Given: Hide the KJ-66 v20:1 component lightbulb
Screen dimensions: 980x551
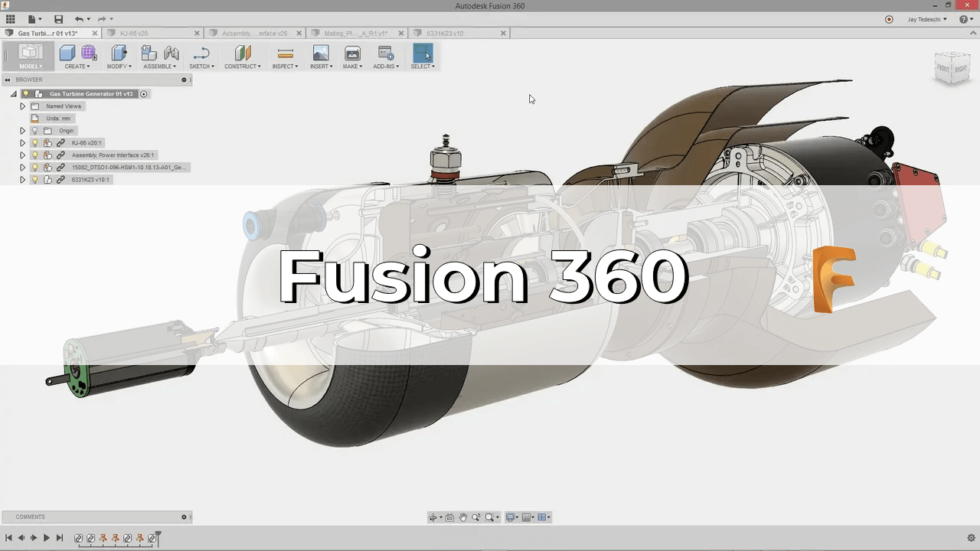Looking at the screenshot, I should tap(34, 142).
